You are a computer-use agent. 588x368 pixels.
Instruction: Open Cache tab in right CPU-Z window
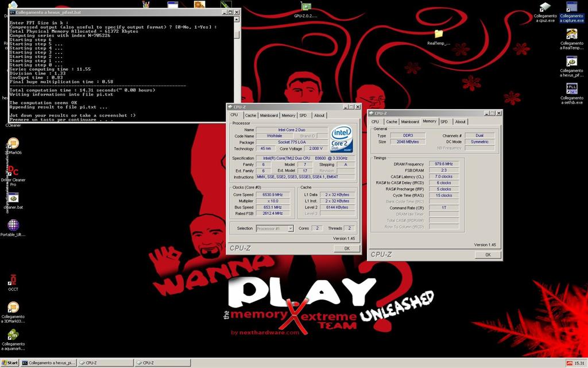(x=392, y=122)
